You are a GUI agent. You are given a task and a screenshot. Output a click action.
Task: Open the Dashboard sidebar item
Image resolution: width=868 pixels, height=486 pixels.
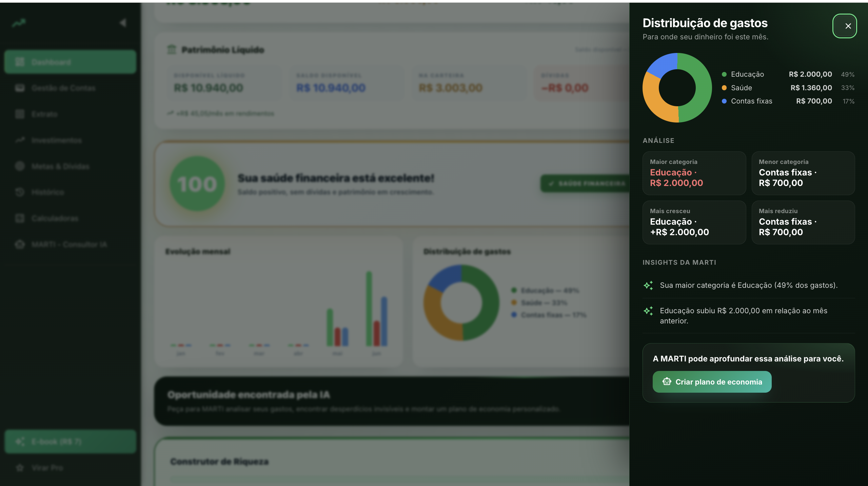pos(70,62)
